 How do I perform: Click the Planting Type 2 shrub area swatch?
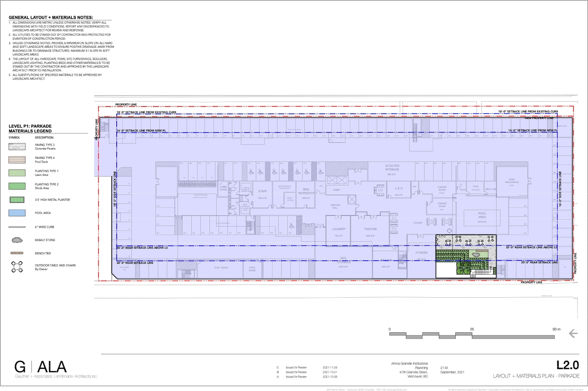point(17,186)
